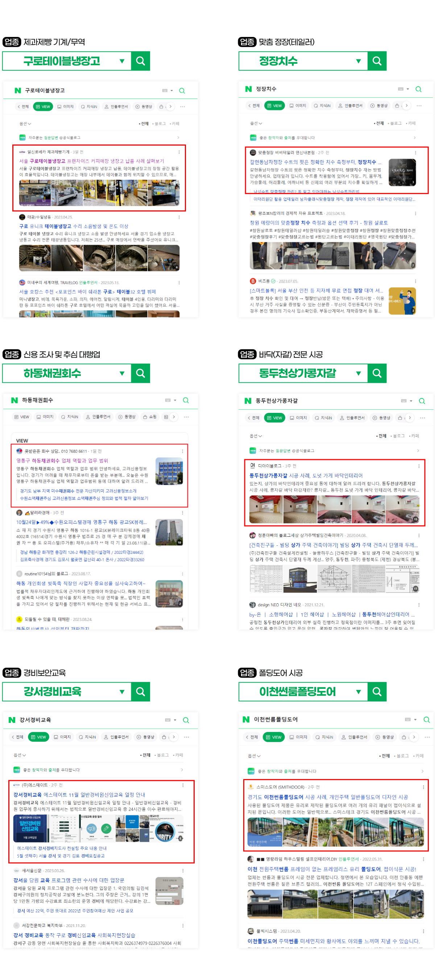
Task: Expand the dropdown arrow next to 하동채권회수
Action: [x=122, y=374]
